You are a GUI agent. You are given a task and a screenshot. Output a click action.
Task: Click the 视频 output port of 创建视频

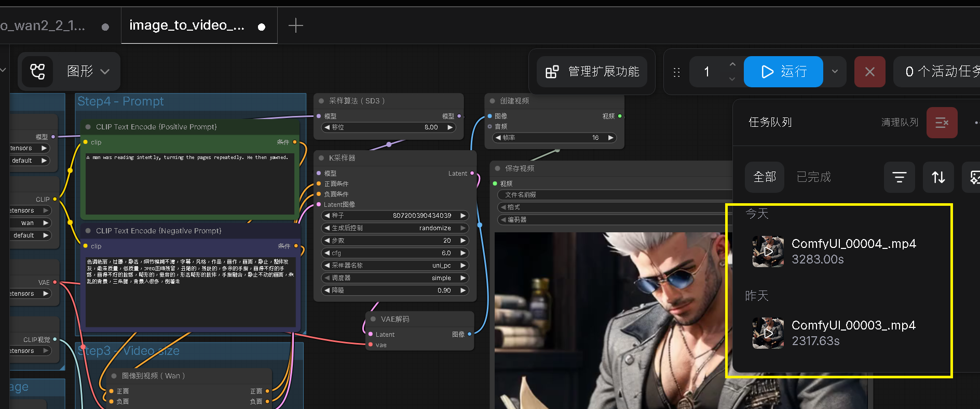click(x=620, y=116)
